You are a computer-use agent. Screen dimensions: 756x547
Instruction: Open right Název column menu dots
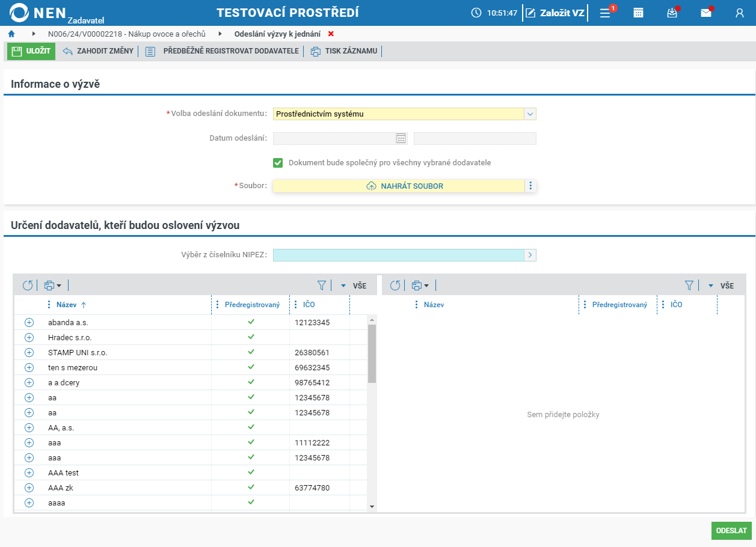click(417, 305)
